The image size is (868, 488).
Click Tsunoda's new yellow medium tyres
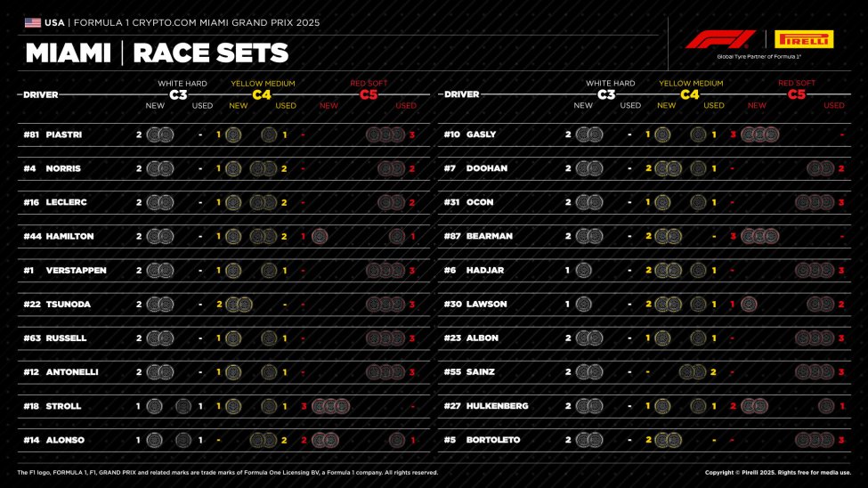(239, 304)
